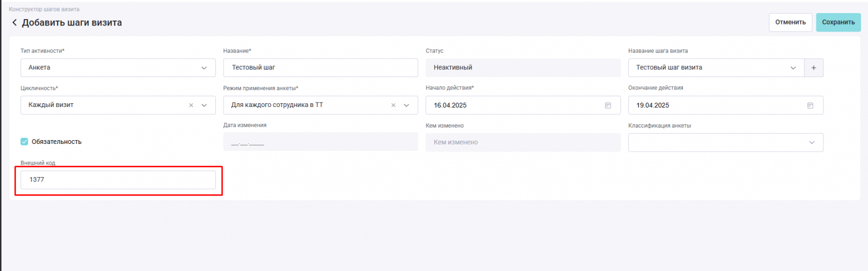The image size is (868, 271).
Task: Open the Режим применения анкеты dropdown arrow
Action: click(x=406, y=105)
